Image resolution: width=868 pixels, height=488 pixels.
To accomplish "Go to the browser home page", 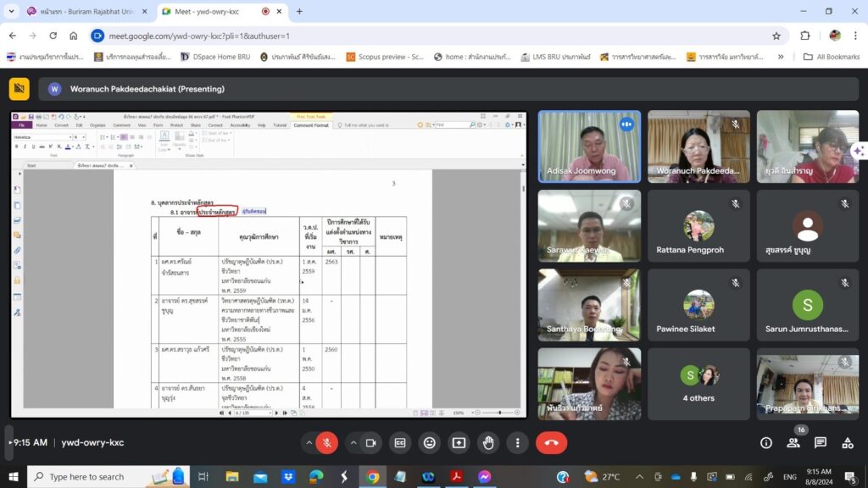I will [74, 36].
